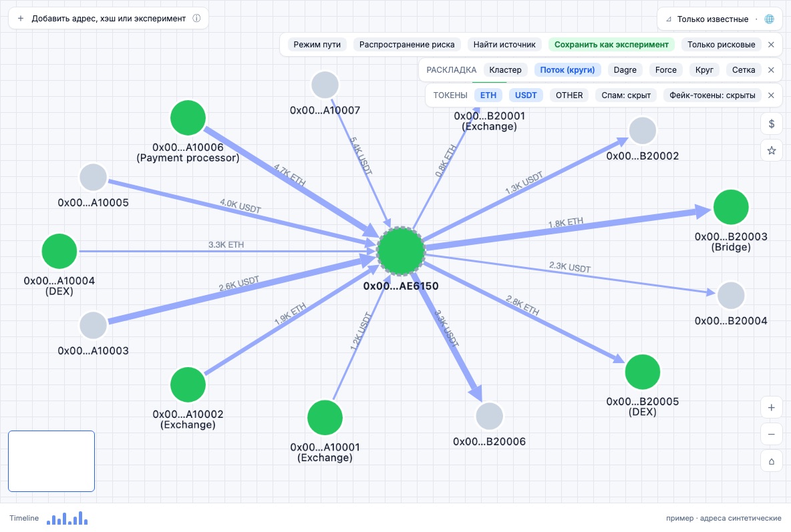This screenshot has height=532, width=791.
Task: Enable Режим пути path mode
Action: pyautogui.click(x=317, y=44)
